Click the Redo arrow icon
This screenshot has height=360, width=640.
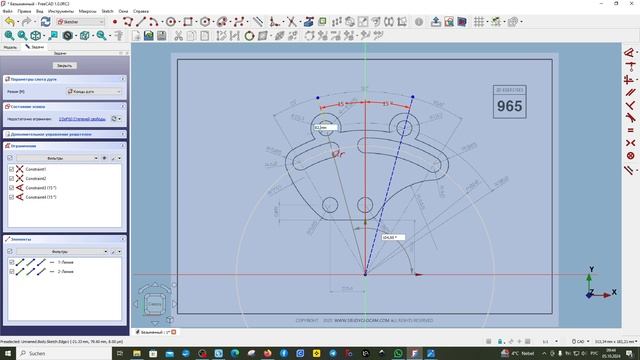26,22
